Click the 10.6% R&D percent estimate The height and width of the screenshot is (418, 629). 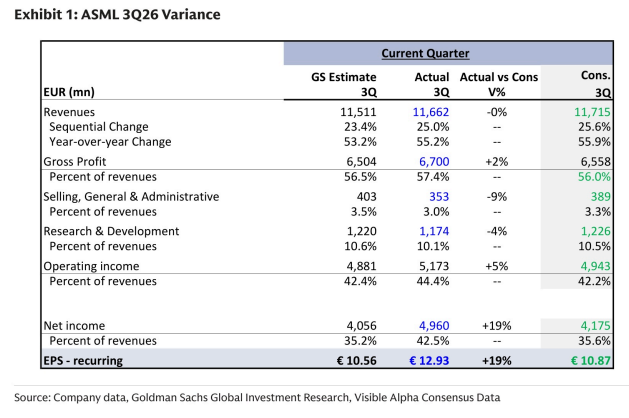360,246
